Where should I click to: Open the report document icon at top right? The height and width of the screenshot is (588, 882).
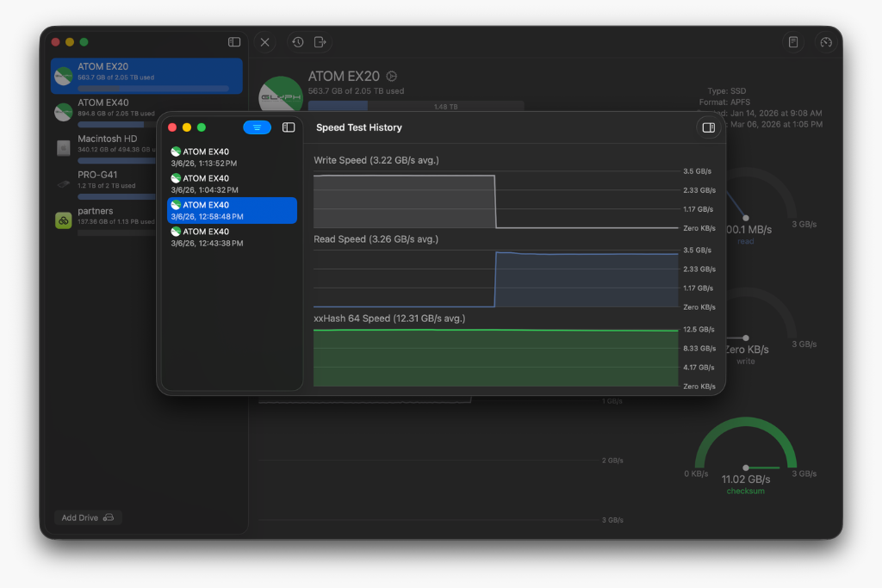[x=793, y=42]
